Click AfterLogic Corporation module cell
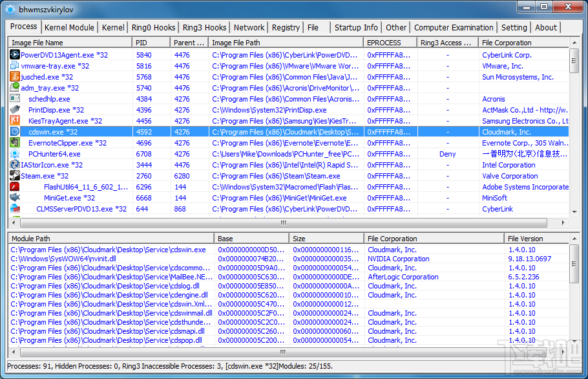Image resolution: width=588 pixels, height=379 pixels. 403,277
